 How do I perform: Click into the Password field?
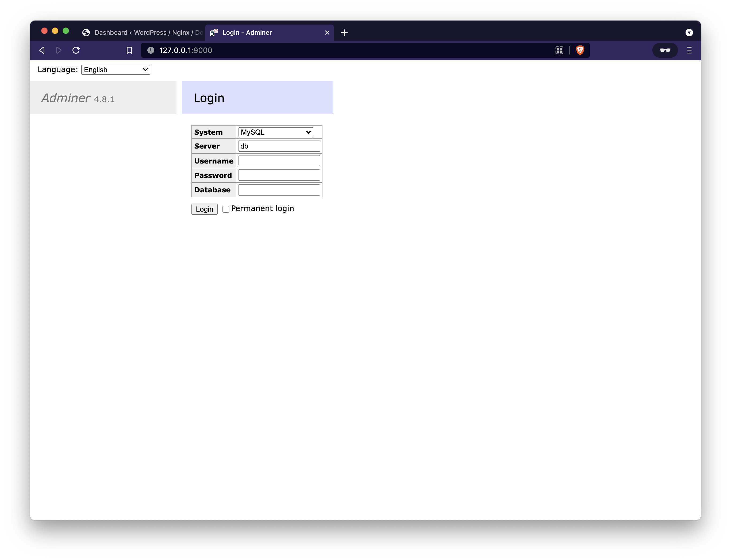279,175
